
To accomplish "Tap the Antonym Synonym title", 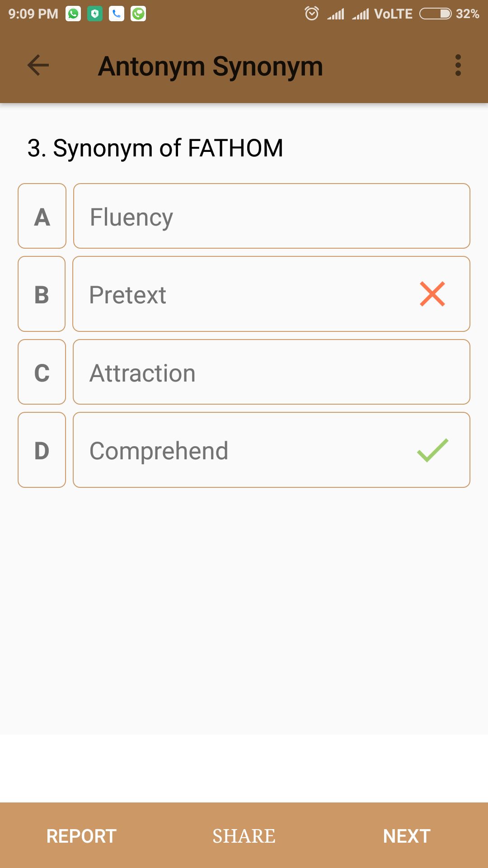I will coord(211,66).
